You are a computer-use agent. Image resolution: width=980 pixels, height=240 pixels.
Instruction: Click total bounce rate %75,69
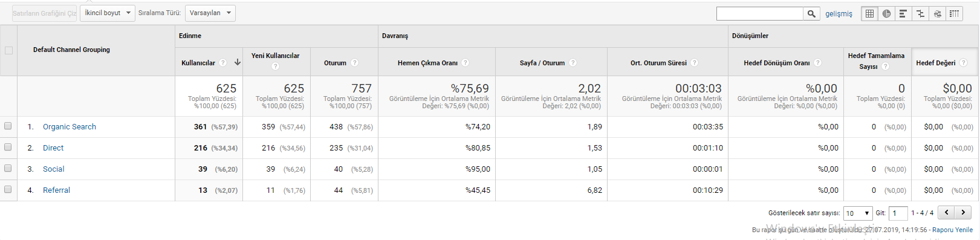(x=470, y=88)
